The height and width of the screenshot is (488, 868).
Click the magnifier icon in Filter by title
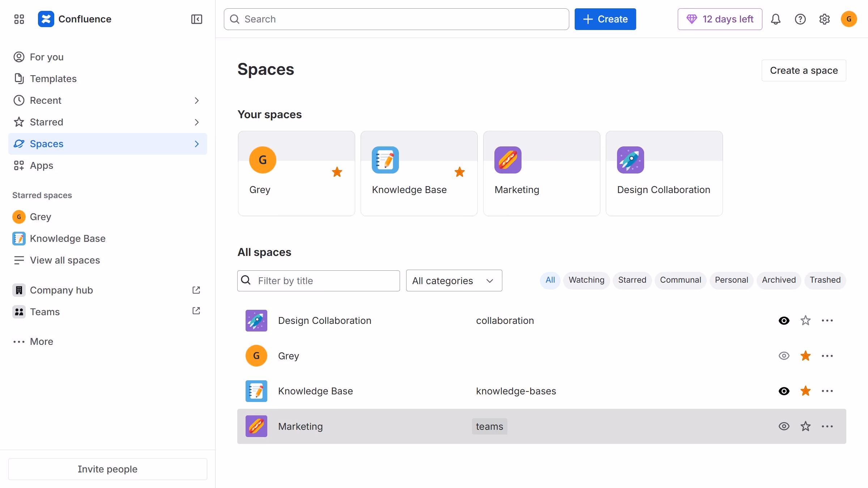246,280
